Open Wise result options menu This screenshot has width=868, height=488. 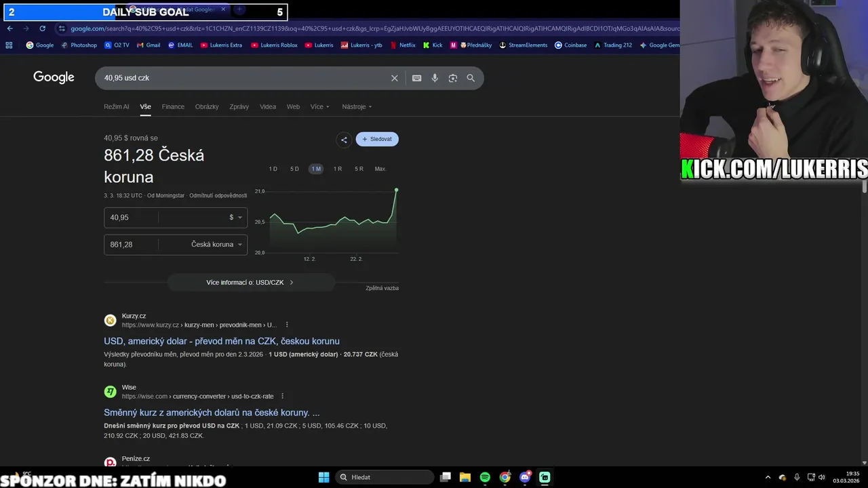click(283, 396)
